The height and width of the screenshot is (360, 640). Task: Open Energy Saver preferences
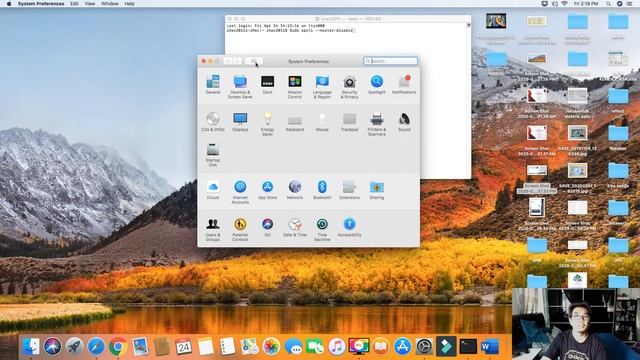pos(267,124)
